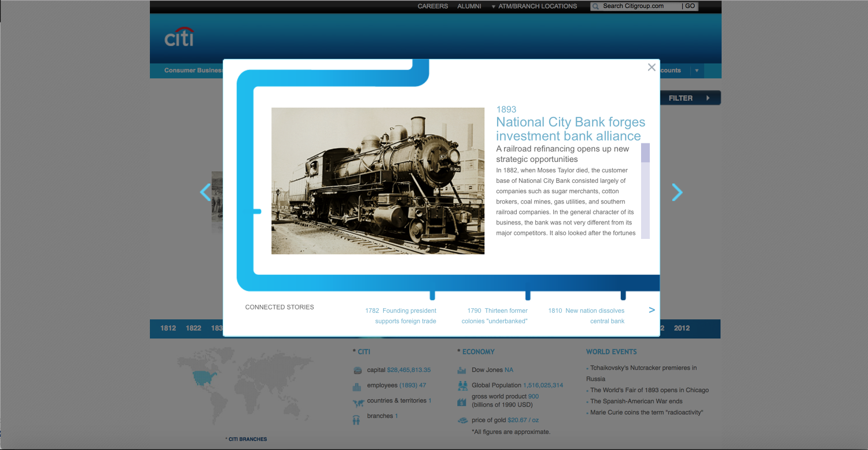Click the GO search button
The width and height of the screenshot is (868, 450).
[690, 6]
